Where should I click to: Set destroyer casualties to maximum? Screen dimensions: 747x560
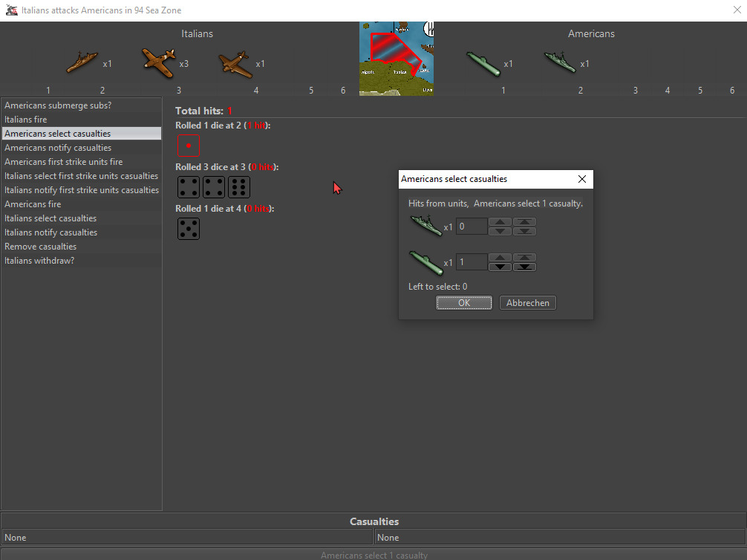(524, 222)
